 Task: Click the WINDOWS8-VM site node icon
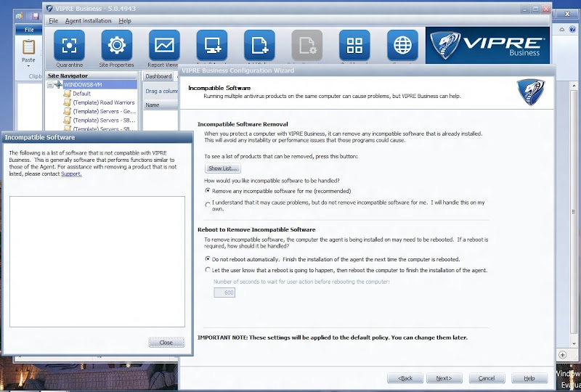(59, 84)
